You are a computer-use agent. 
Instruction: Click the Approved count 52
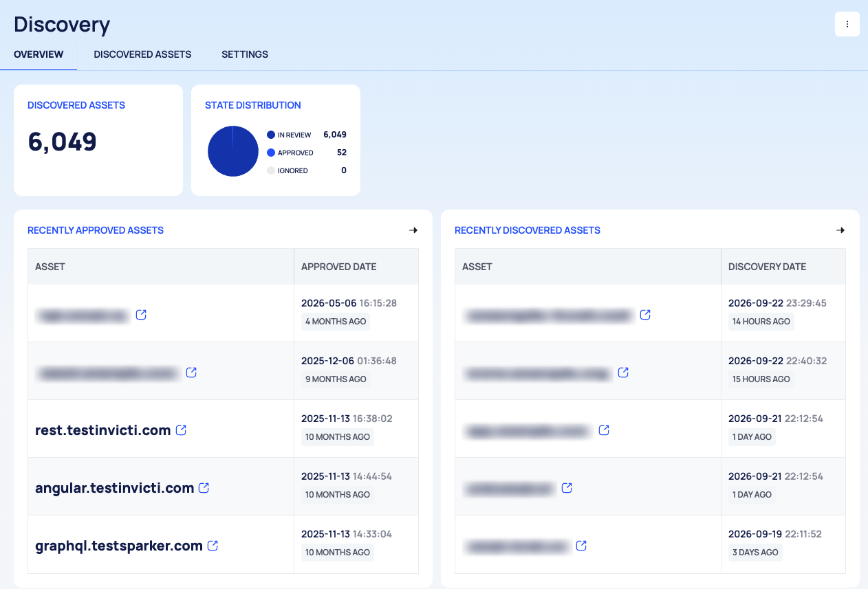342,153
